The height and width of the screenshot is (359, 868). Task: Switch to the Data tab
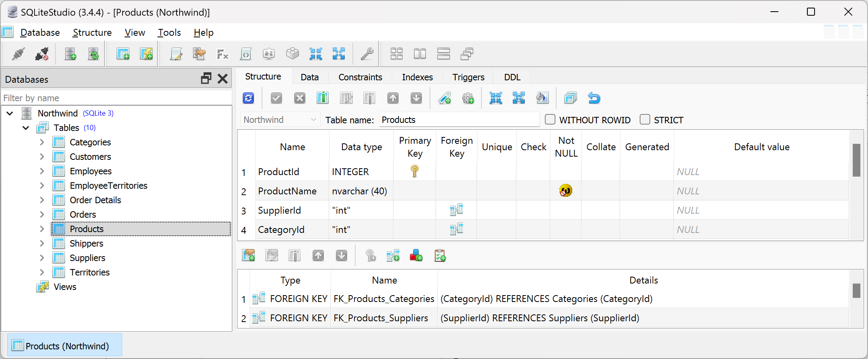(x=309, y=77)
